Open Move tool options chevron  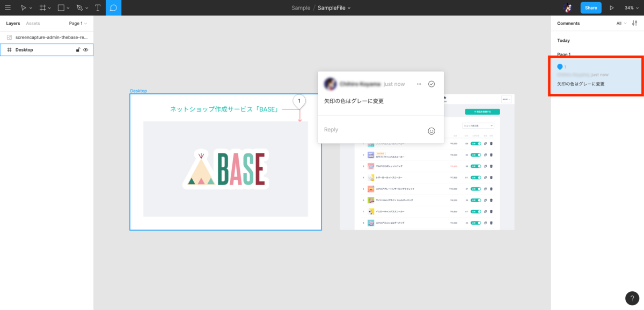click(x=31, y=8)
